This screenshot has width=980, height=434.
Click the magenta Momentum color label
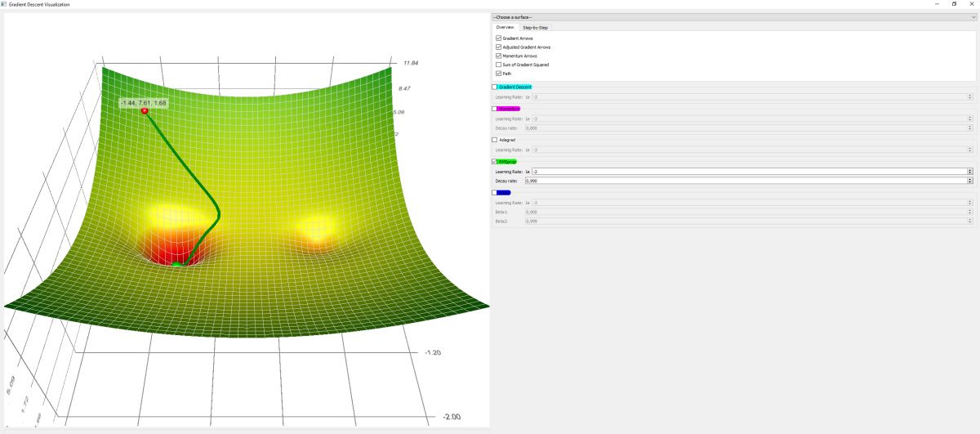509,109
